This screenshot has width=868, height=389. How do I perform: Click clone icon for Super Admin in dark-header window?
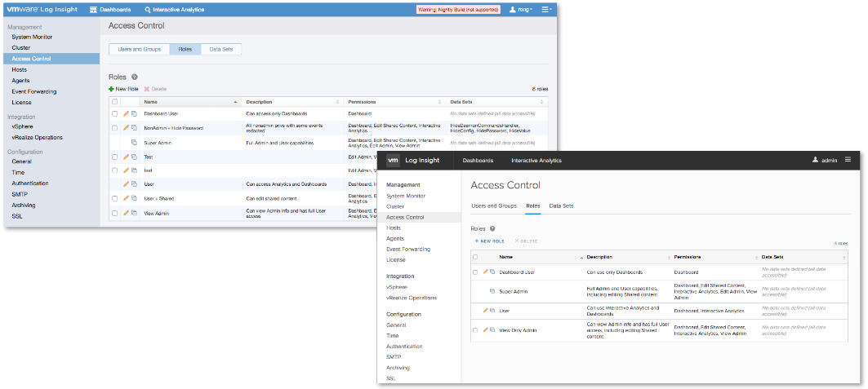[x=492, y=291]
